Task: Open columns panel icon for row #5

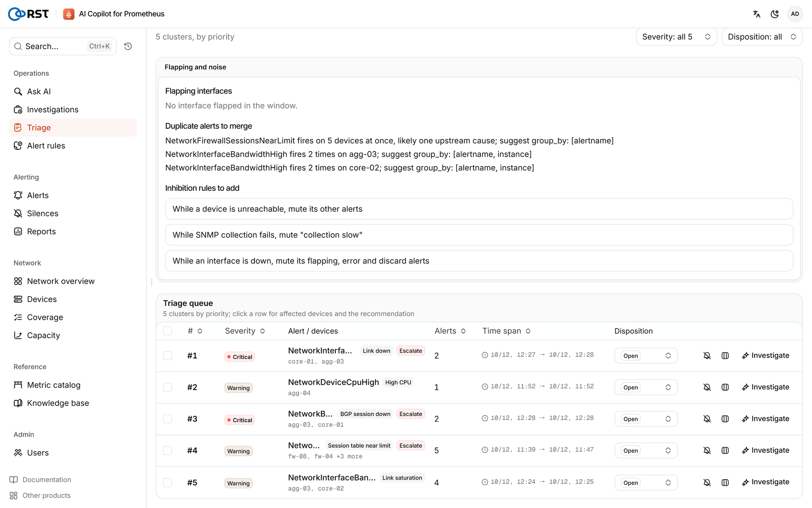Action: coord(725,483)
